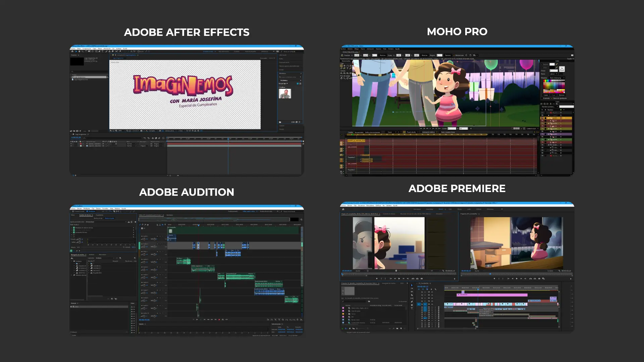The height and width of the screenshot is (362, 644).
Task: Open Calidad visual dropdown in Moho
Action: pyautogui.click(x=532, y=128)
